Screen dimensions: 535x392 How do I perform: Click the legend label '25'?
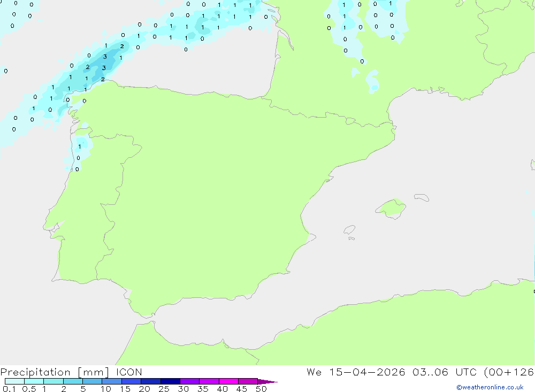164,389
